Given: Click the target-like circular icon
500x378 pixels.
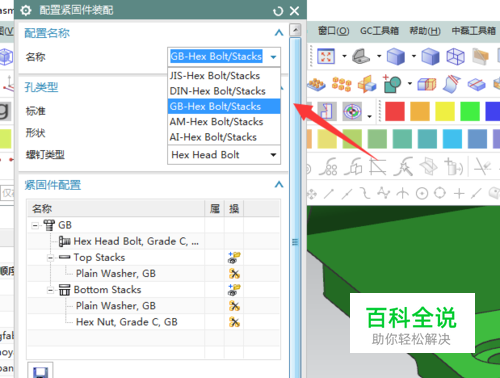Looking at the screenshot, I should pyautogui.click(x=352, y=111).
